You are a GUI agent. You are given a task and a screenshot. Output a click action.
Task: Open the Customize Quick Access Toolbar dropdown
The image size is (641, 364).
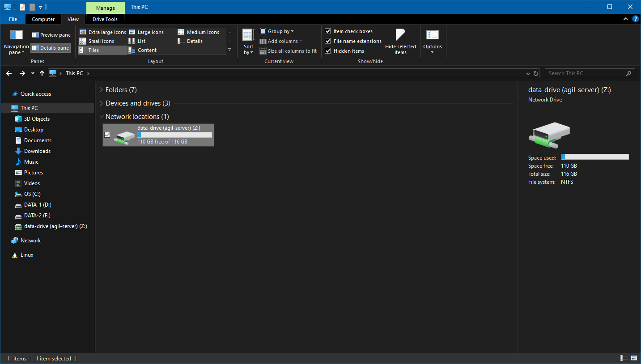click(x=40, y=7)
